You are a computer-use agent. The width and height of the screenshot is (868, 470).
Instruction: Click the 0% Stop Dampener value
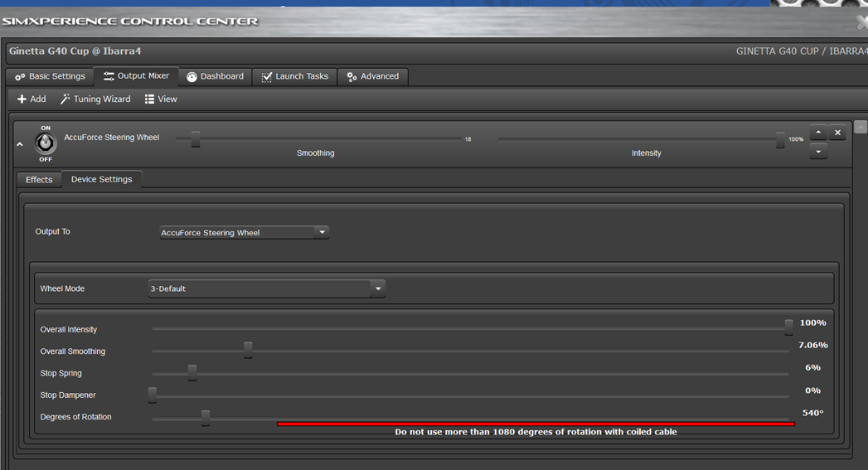pyautogui.click(x=812, y=390)
